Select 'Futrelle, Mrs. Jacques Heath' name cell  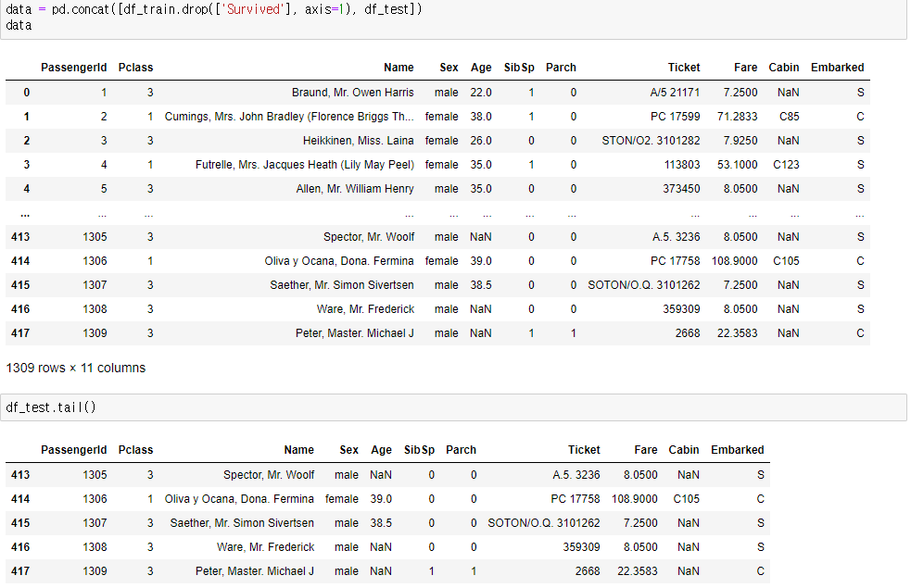click(305, 165)
